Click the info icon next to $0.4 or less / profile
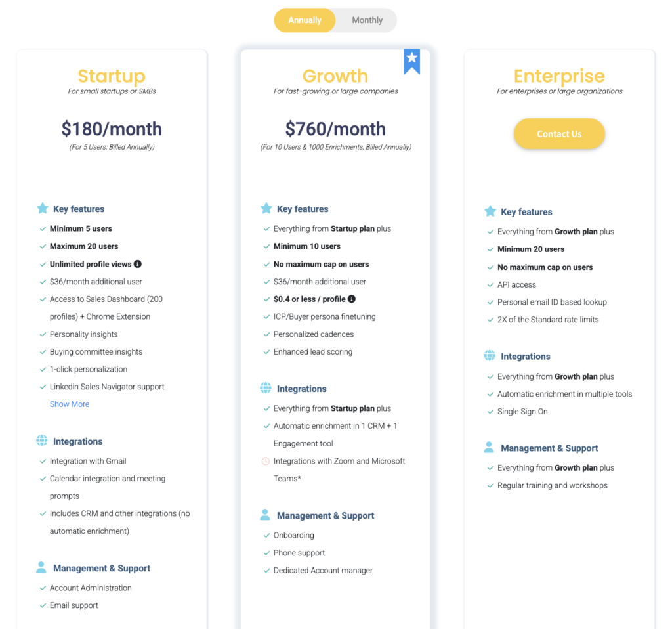 click(352, 299)
